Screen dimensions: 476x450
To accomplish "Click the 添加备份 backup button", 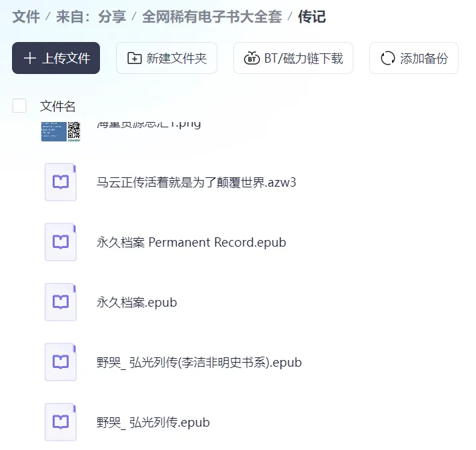I will [414, 58].
